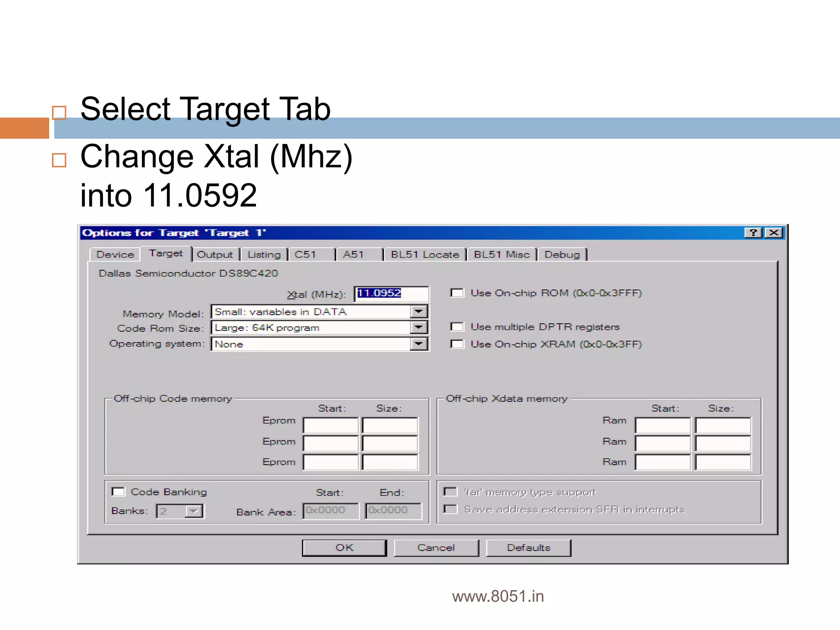Close the Options for Target dialog
Viewport: 840px width, 630px height.
774,233
